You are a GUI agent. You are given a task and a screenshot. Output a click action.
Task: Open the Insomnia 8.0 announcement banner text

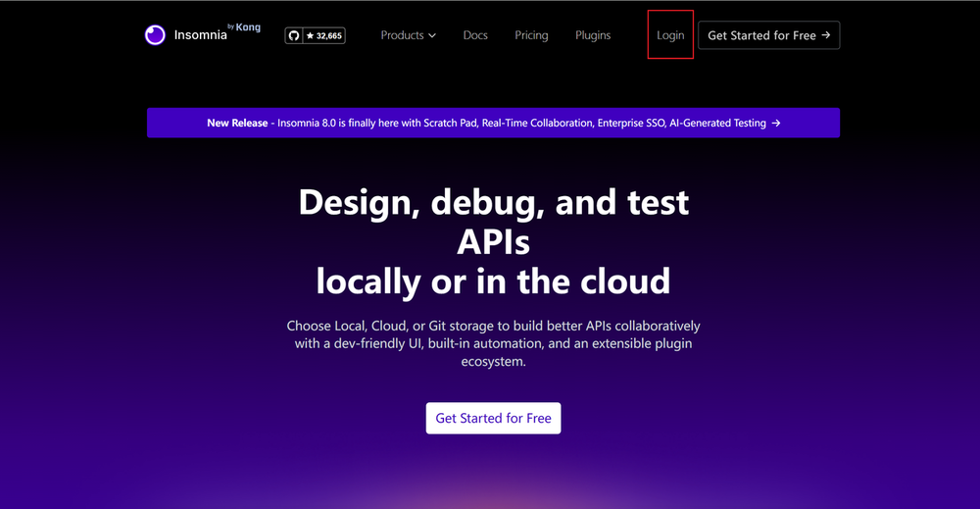point(521,124)
